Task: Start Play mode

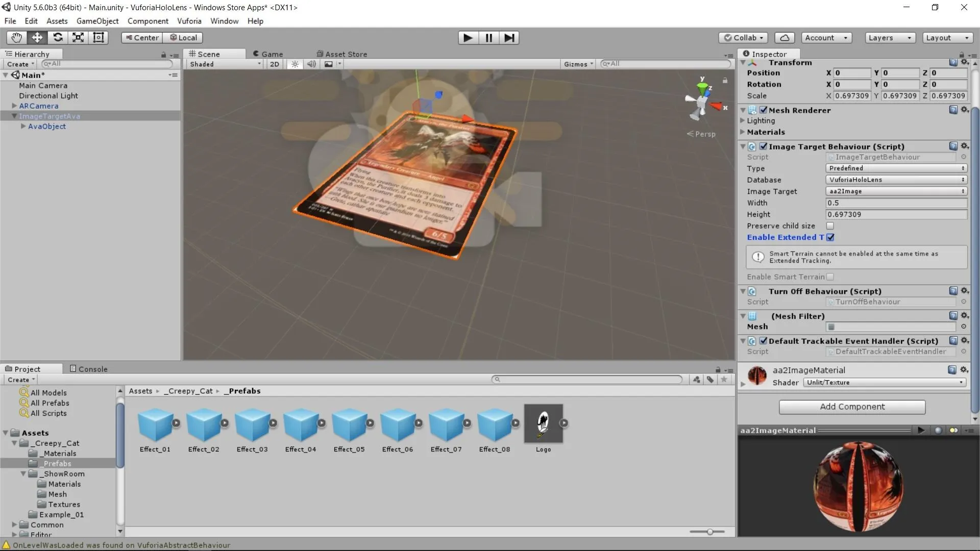Action: pos(468,38)
